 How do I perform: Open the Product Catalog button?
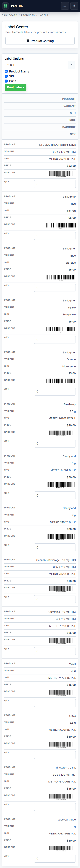pyautogui.click(x=40, y=41)
